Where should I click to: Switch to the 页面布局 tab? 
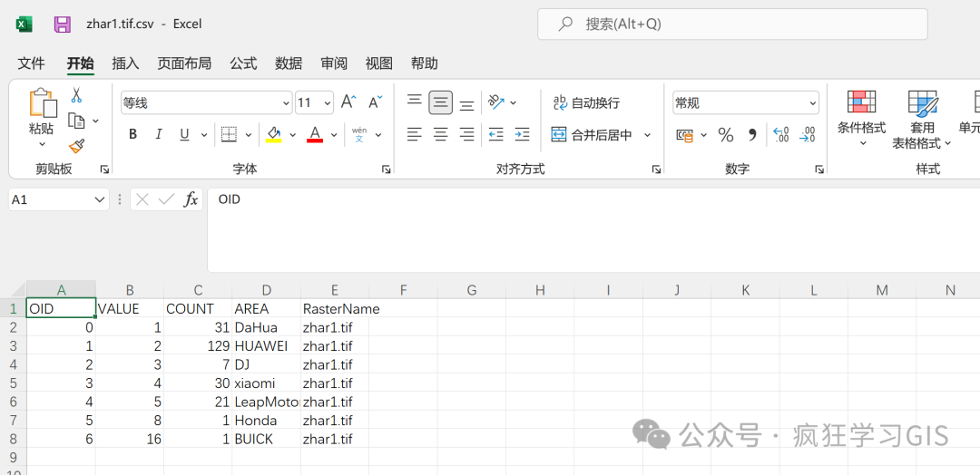[x=184, y=63]
